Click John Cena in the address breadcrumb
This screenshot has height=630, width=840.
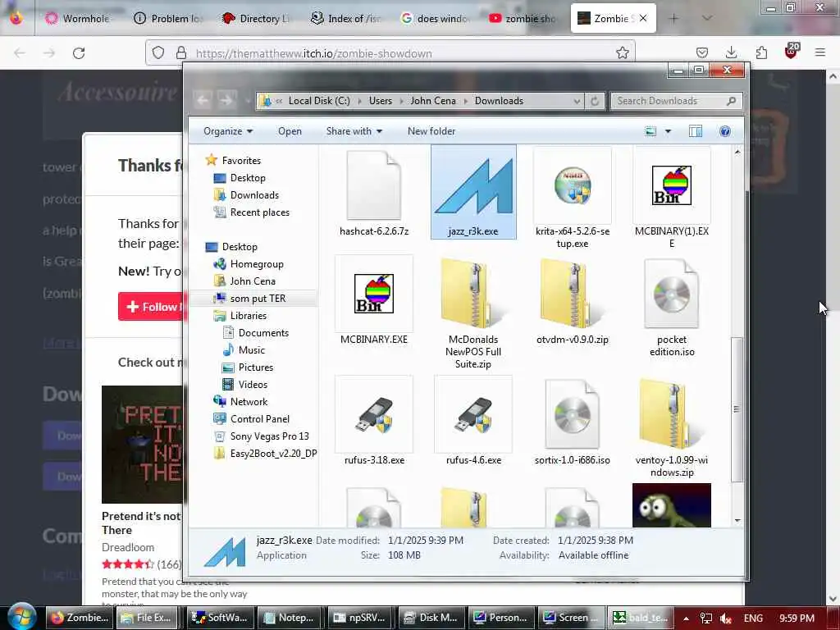[x=433, y=101]
